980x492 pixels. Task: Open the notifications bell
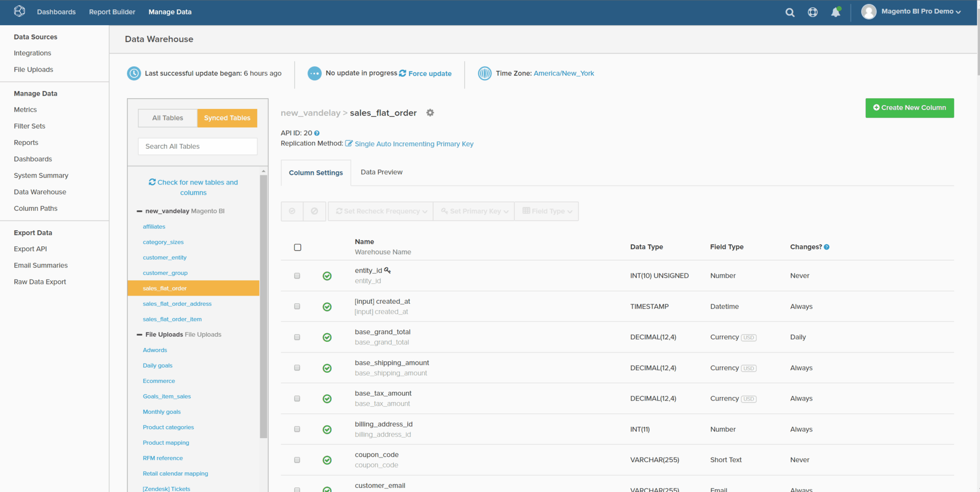(x=836, y=12)
